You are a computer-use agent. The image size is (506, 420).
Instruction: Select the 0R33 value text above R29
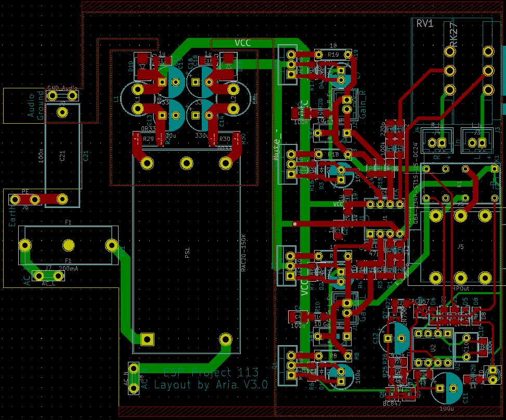click(x=148, y=129)
